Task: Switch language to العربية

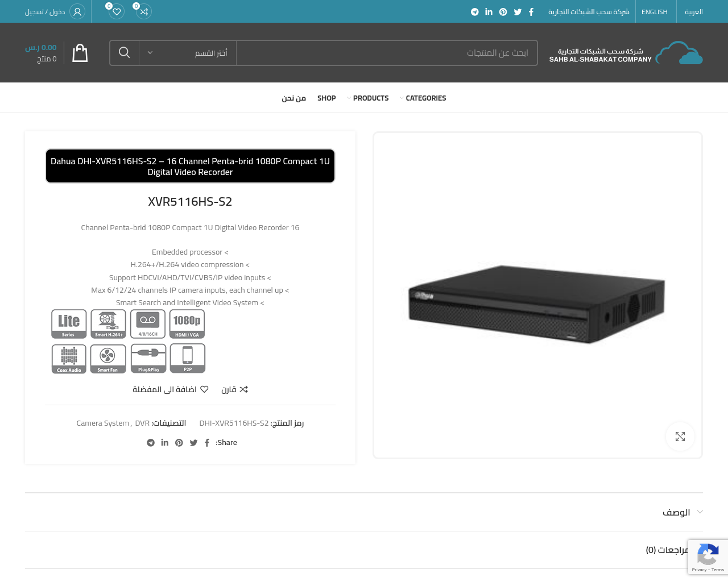Action: tap(694, 12)
